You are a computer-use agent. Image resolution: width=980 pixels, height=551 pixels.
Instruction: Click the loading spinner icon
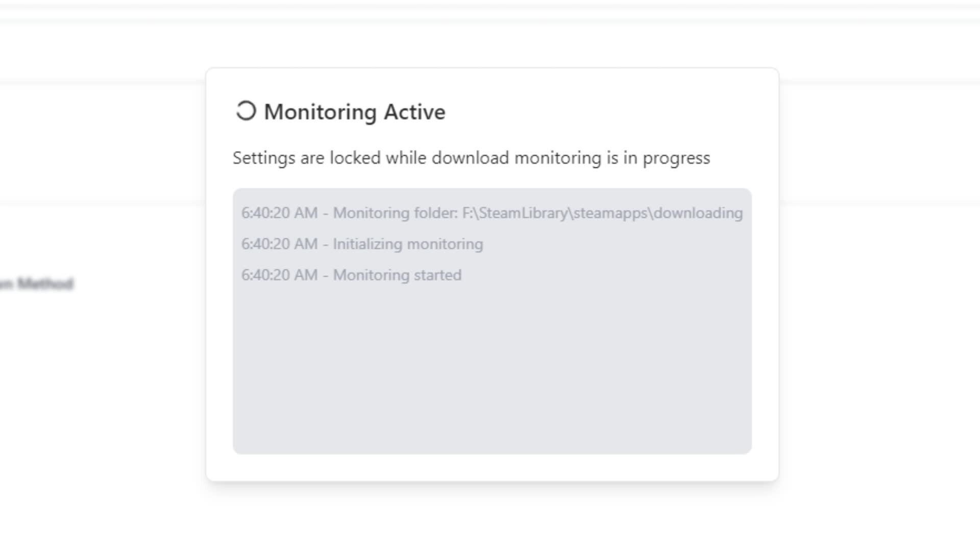pos(246,111)
